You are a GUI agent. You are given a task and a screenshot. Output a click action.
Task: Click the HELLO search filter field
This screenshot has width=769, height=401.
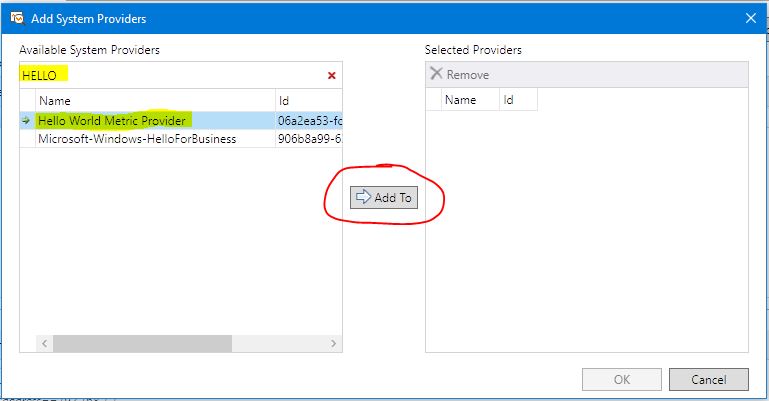[170, 75]
